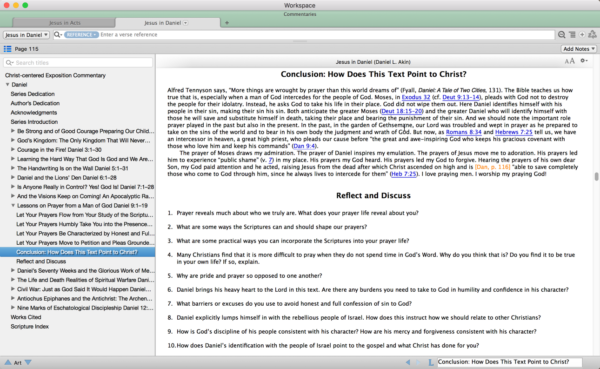Screen dimensions: 600x369
Task: Expand The Handwriting Is on the Wall
Action: tap(13, 168)
